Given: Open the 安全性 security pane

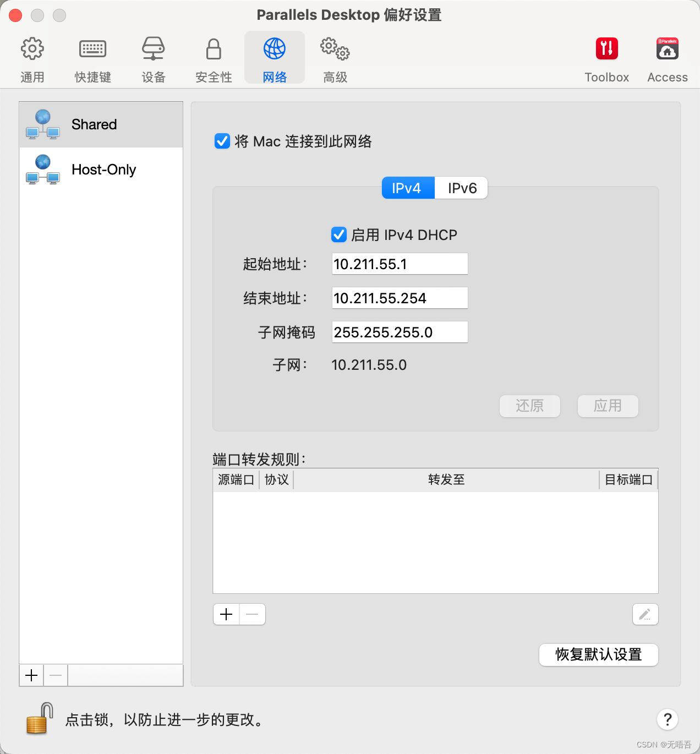Looking at the screenshot, I should (x=214, y=59).
